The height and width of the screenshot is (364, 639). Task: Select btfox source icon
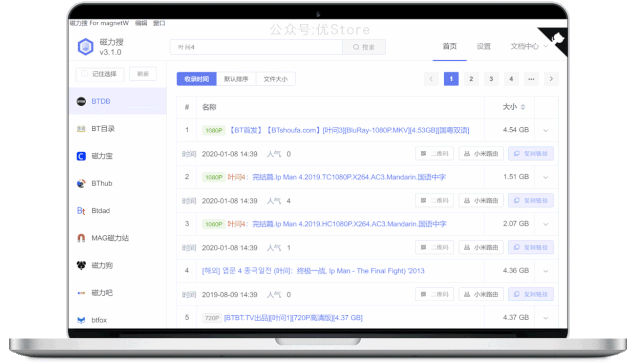pyautogui.click(x=81, y=320)
